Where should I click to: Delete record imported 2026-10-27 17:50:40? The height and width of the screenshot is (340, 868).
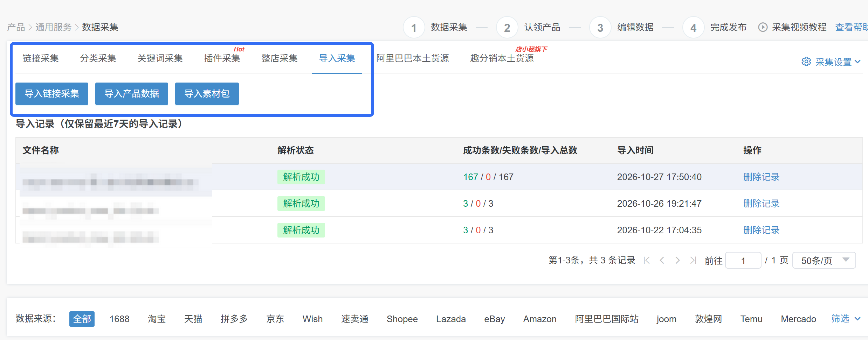click(762, 177)
